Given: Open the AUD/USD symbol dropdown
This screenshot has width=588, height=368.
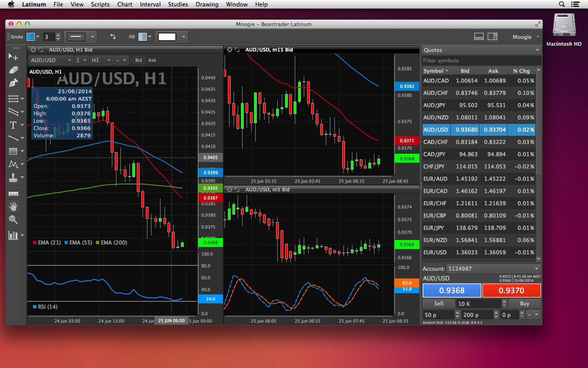Looking at the screenshot, I should [51, 60].
